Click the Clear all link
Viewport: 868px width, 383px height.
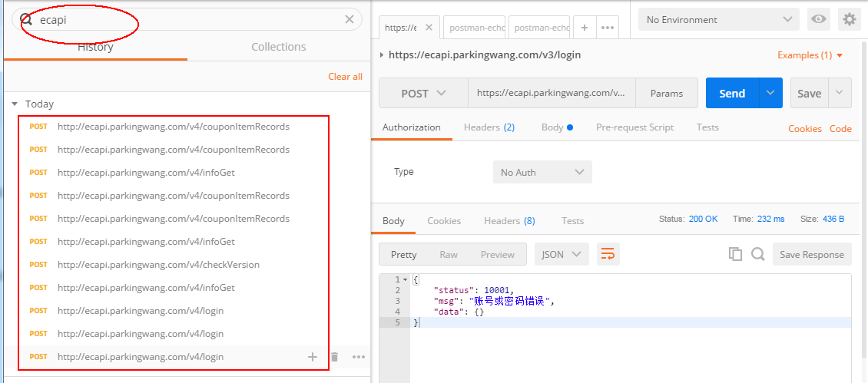346,77
